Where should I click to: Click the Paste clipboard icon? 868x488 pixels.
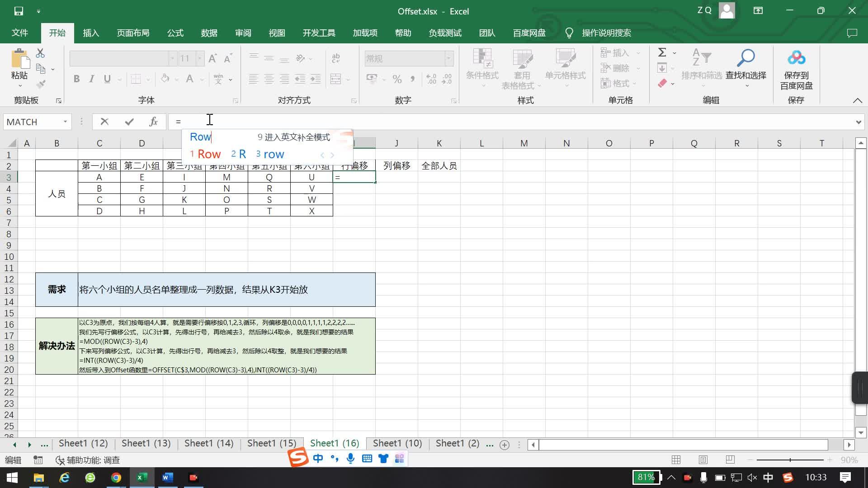[x=19, y=59]
